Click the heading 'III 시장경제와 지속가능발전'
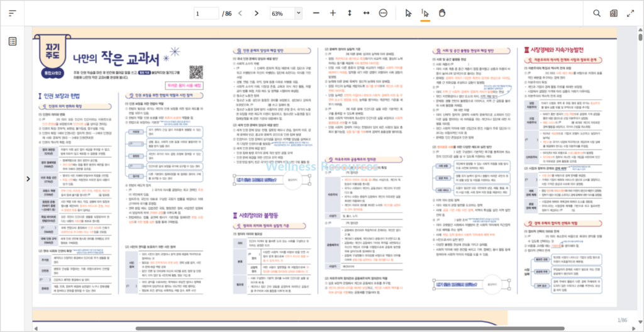Screen dimensions: 644x332 click(x=553, y=50)
